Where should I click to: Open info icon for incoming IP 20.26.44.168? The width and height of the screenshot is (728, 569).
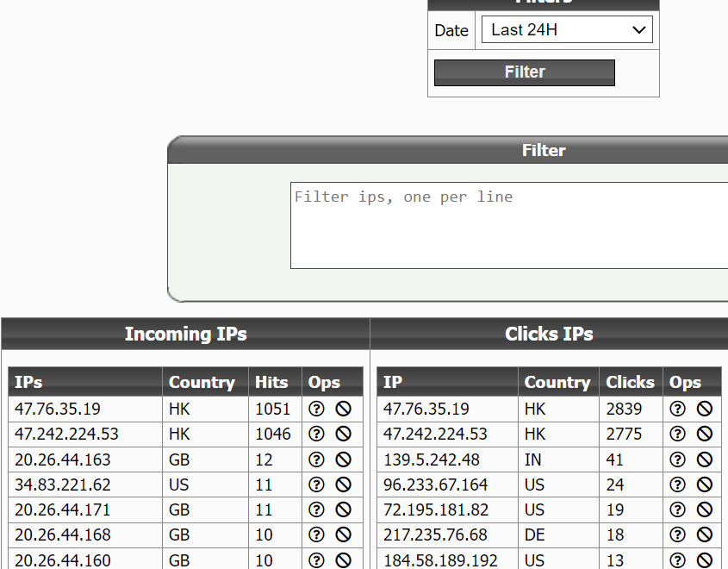pos(316,535)
